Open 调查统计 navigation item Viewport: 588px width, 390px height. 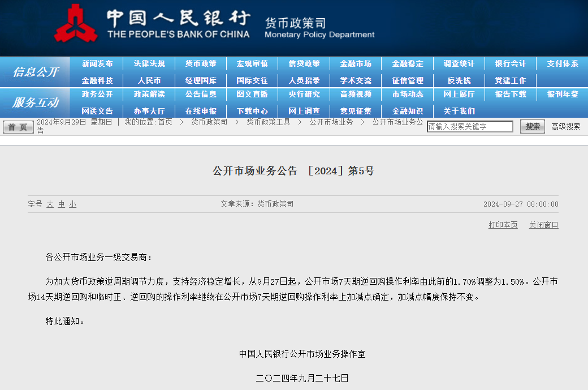click(x=459, y=64)
